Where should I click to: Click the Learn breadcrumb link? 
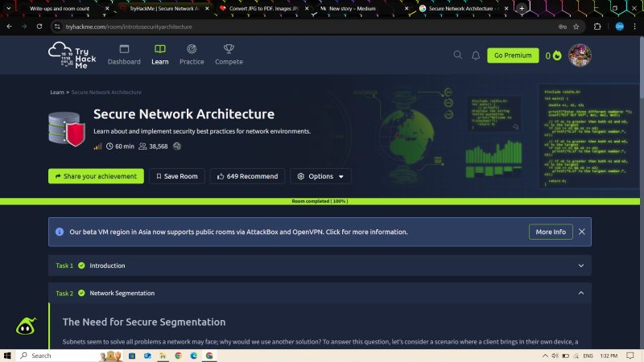(x=57, y=93)
